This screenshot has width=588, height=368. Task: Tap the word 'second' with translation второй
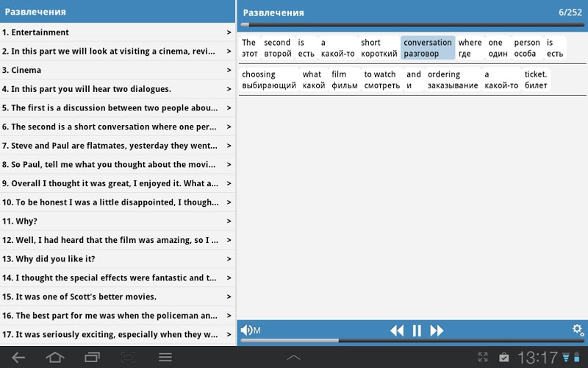tap(278, 48)
